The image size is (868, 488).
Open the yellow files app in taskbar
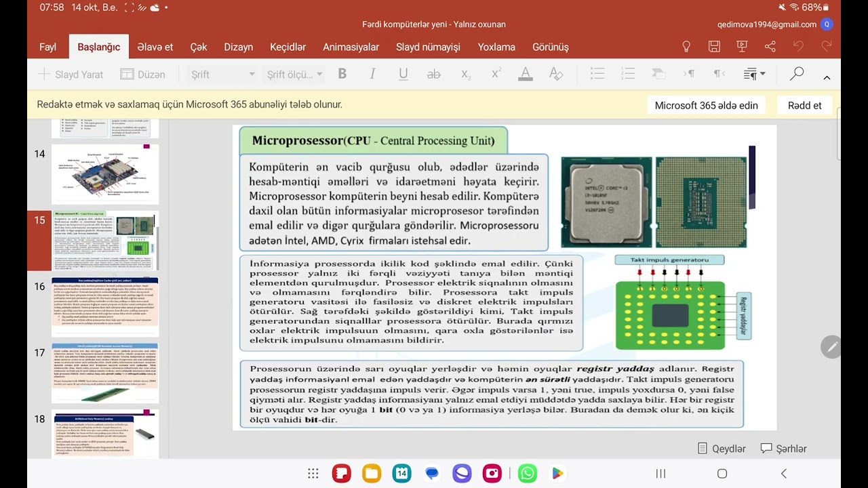(372, 473)
